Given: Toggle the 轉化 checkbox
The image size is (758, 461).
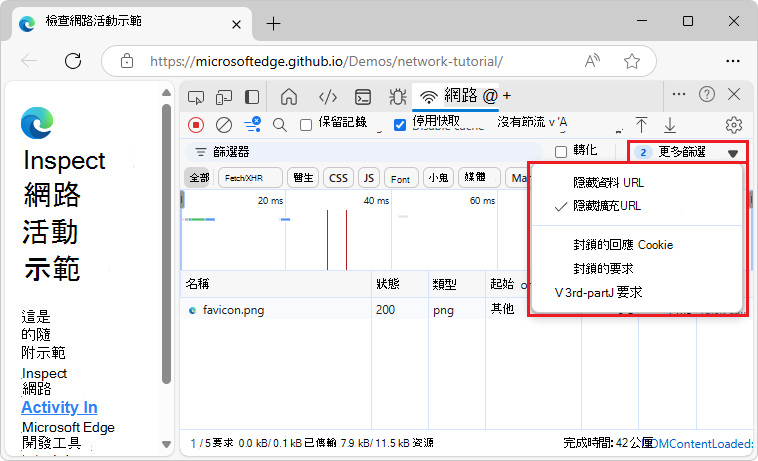Looking at the screenshot, I should 561,152.
